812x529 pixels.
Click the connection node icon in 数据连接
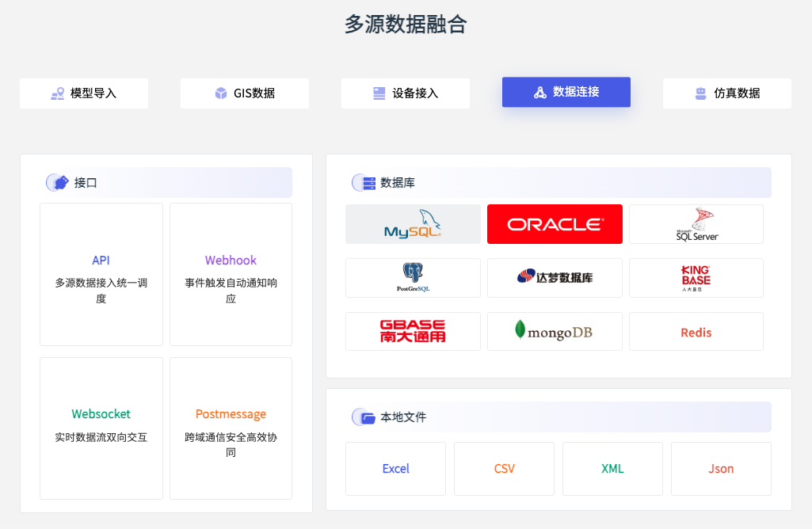pos(540,92)
